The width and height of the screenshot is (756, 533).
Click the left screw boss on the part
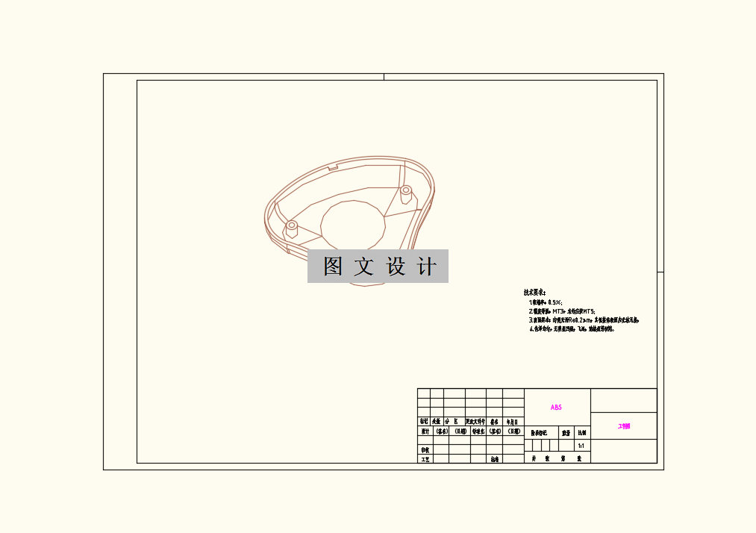292,228
